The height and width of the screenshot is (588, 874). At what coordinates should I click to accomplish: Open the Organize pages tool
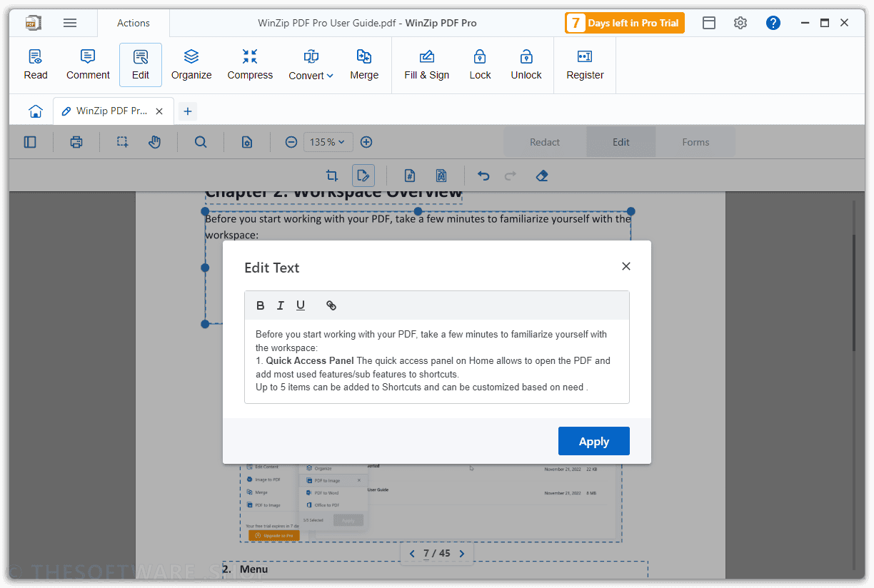point(191,65)
